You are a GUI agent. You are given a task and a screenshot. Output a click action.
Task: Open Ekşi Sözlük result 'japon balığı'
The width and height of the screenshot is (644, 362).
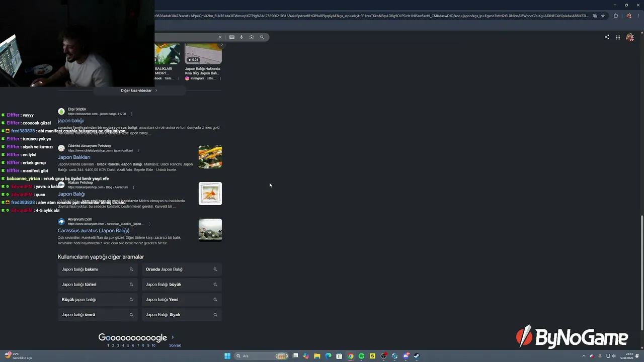(70, 121)
